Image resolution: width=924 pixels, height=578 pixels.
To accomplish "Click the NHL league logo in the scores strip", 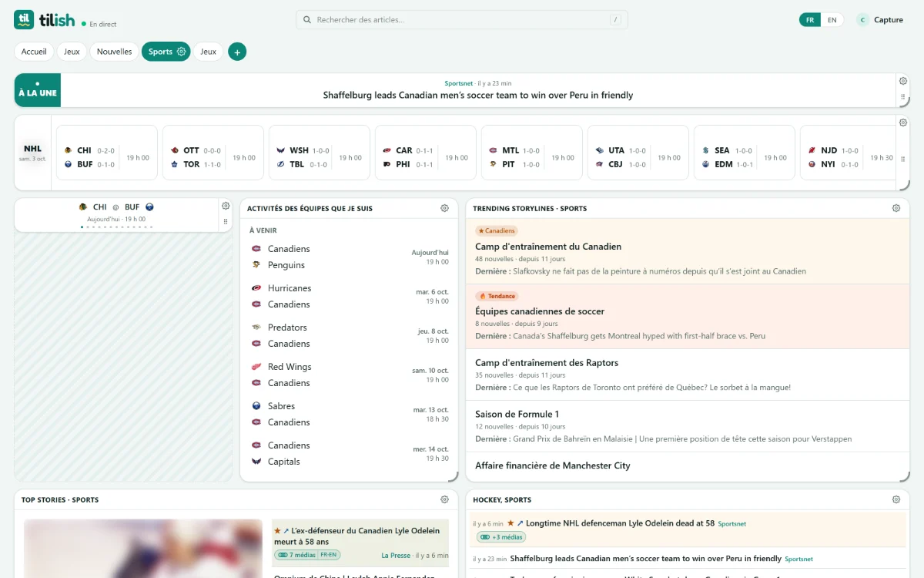I will (x=32, y=149).
